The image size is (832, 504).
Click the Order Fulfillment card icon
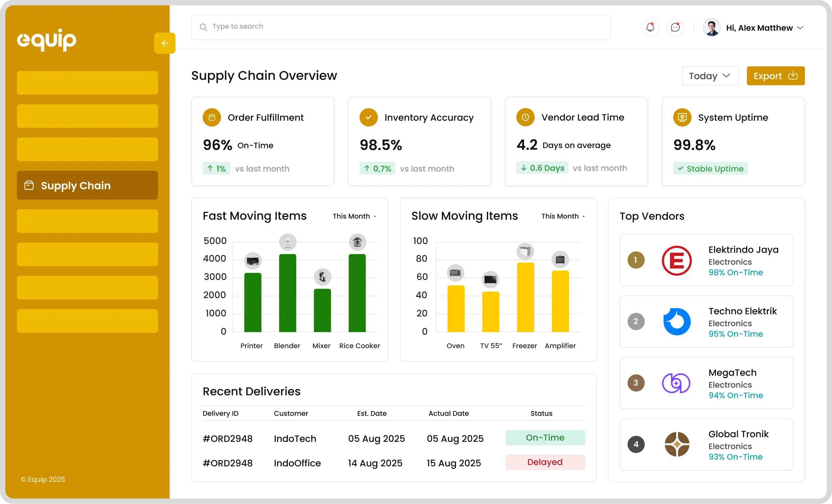click(x=212, y=117)
